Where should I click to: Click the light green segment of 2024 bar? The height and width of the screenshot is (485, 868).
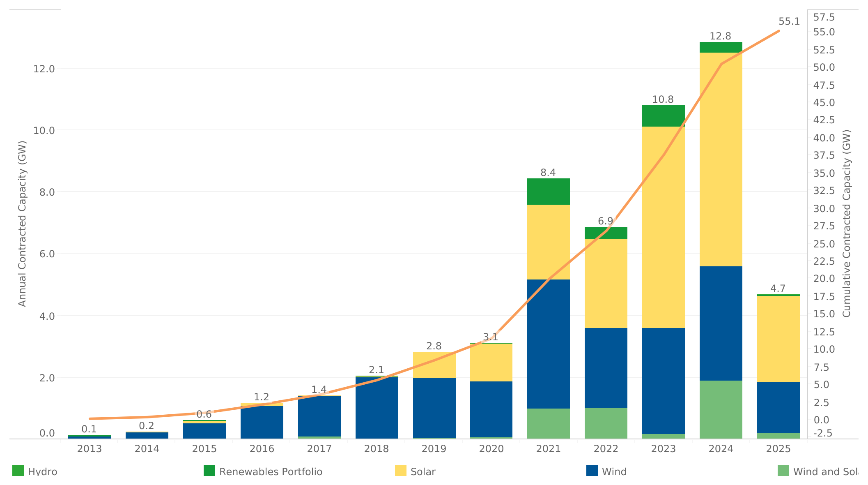pos(721,409)
